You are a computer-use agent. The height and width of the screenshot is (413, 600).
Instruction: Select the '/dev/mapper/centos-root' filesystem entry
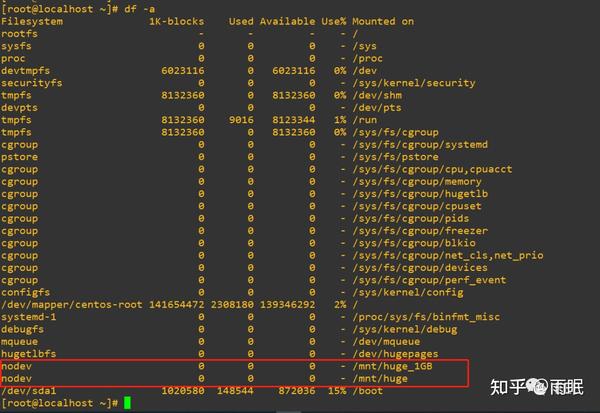(x=72, y=305)
